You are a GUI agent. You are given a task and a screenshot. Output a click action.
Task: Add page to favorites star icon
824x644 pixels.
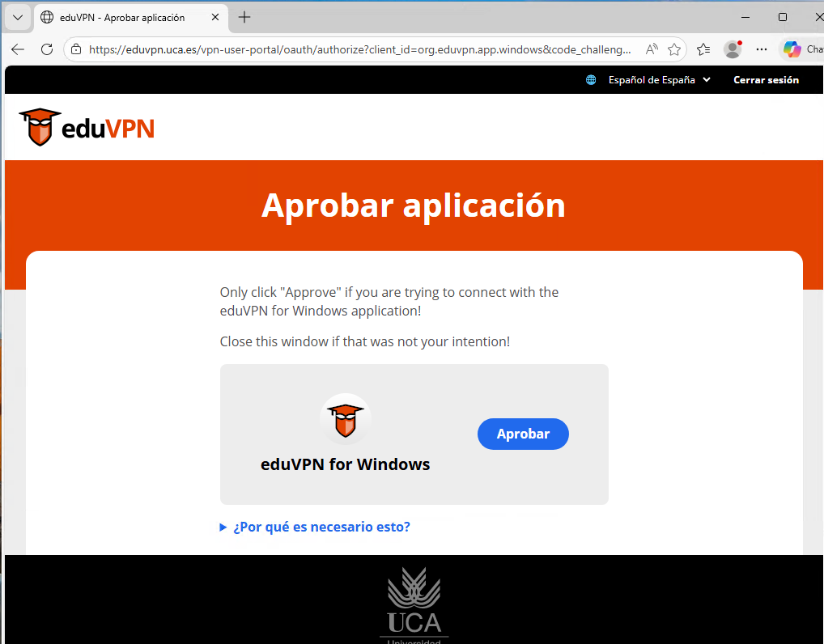pyautogui.click(x=674, y=49)
